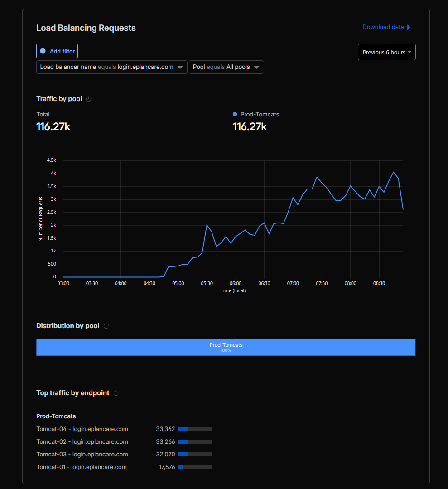Click the plus icon in Add filter
Screen dimensions: 448x489
(43, 51)
